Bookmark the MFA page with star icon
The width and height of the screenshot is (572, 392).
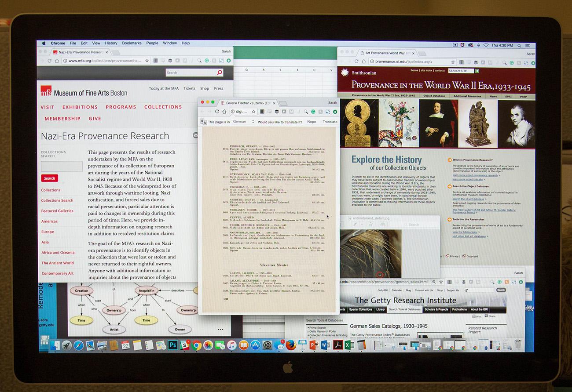147,61
